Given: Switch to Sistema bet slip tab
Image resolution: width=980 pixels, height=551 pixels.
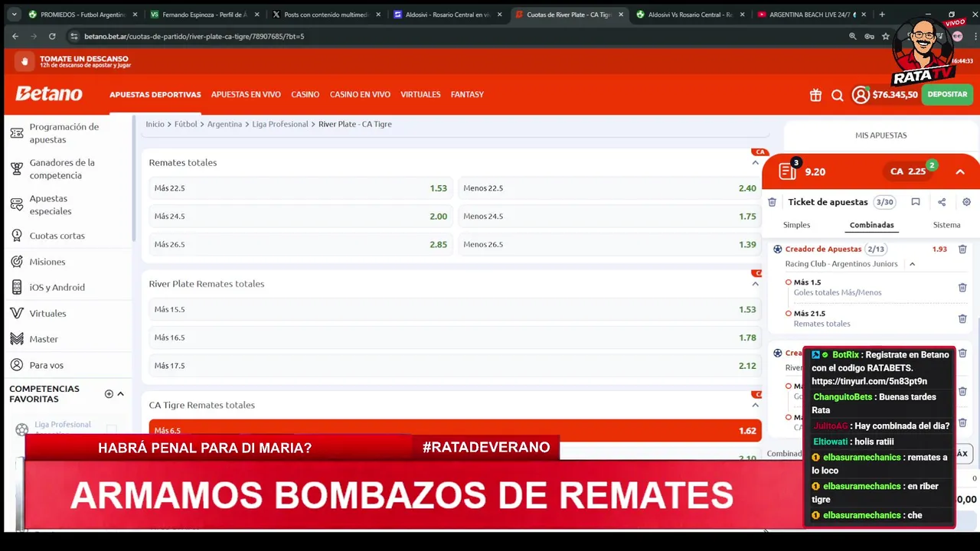Looking at the screenshot, I should (946, 225).
